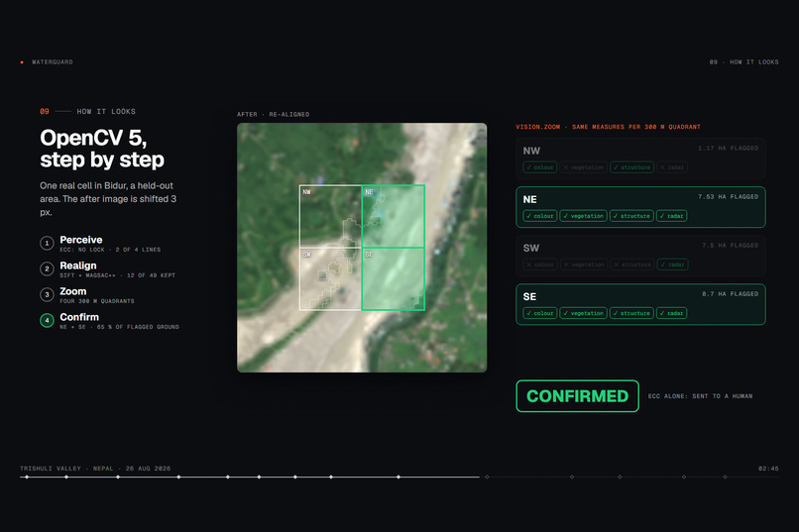Select the NW quadrant box on the satellite image
The image size is (799, 532).
(330, 216)
